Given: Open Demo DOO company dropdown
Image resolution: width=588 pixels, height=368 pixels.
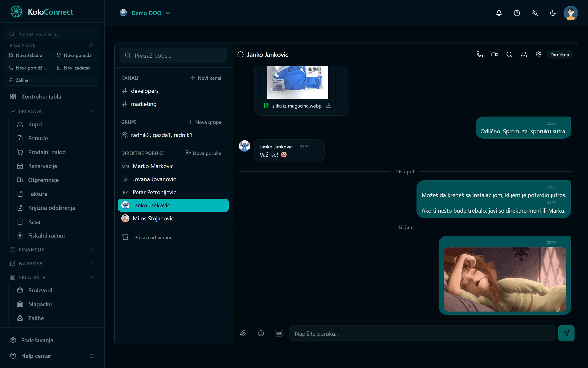Looking at the screenshot, I should [x=145, y=13].
